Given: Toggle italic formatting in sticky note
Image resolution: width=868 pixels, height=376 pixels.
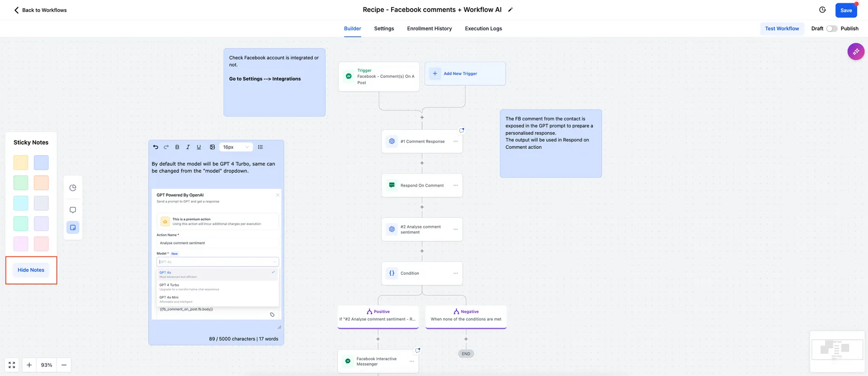Looking at the screenshot, I should pos(188,147).
